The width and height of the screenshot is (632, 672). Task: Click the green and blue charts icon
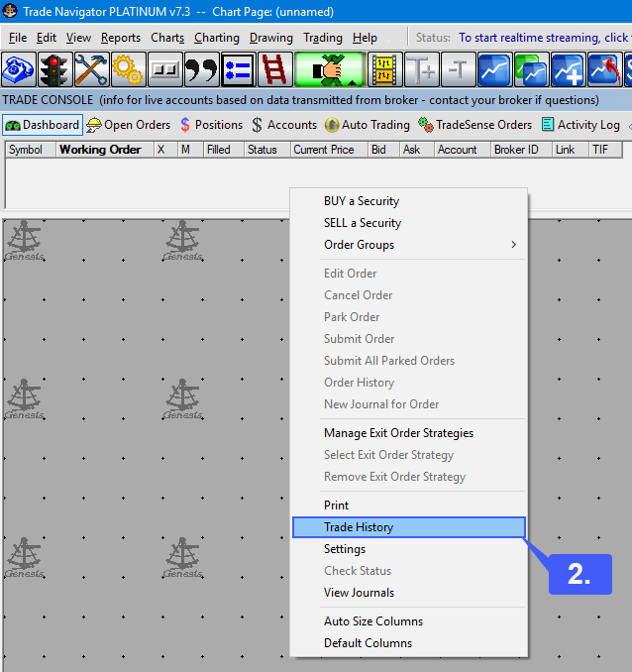pyautogui.click(x=531, y=69)
